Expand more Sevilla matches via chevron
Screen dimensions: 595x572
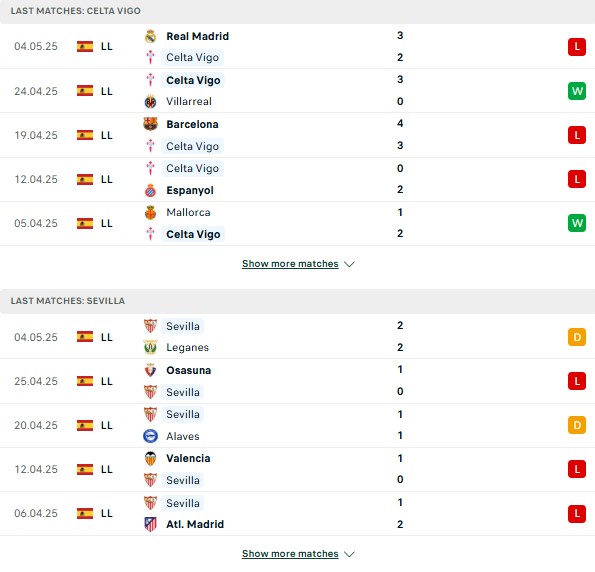(349, 554)
